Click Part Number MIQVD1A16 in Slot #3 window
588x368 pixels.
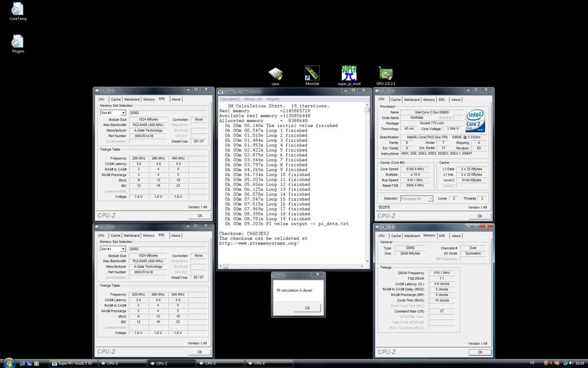148,136
